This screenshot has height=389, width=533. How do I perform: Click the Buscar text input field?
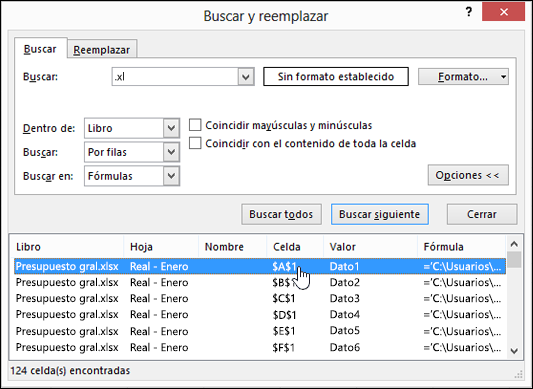(x=175, y=77)
